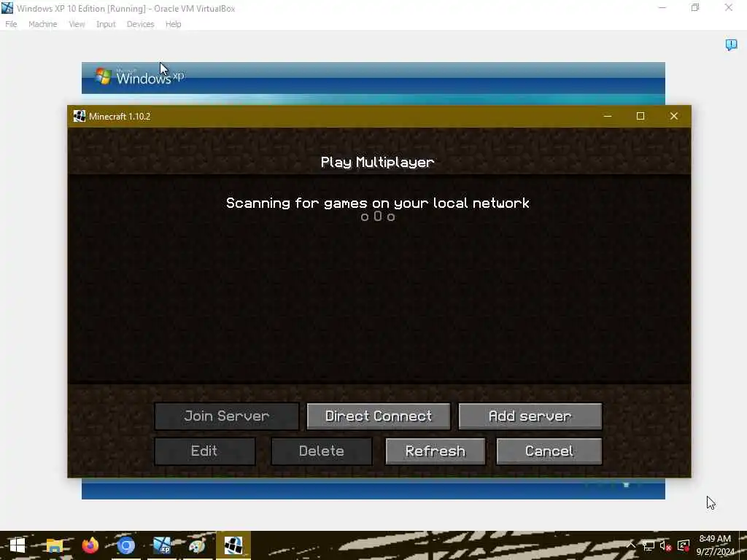
Task: Switch to Minecraft taskbar icon
Action: 233,545
